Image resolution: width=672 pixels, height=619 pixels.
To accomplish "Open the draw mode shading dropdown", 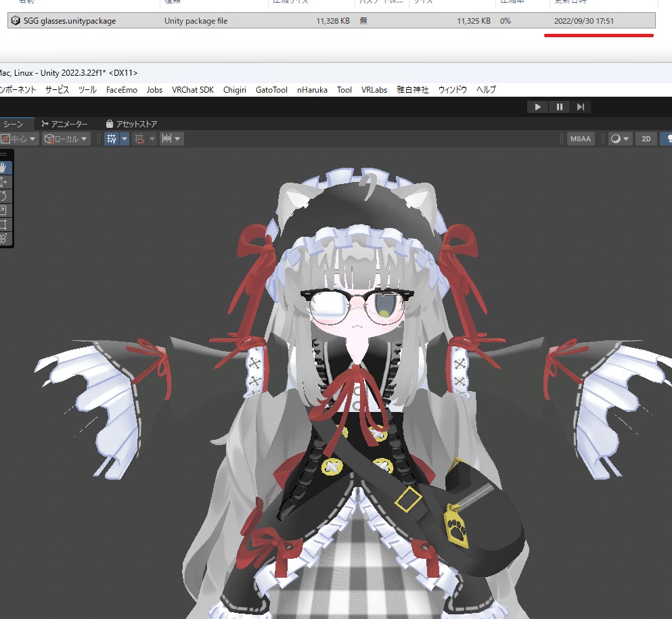I will tap(619, 139).
